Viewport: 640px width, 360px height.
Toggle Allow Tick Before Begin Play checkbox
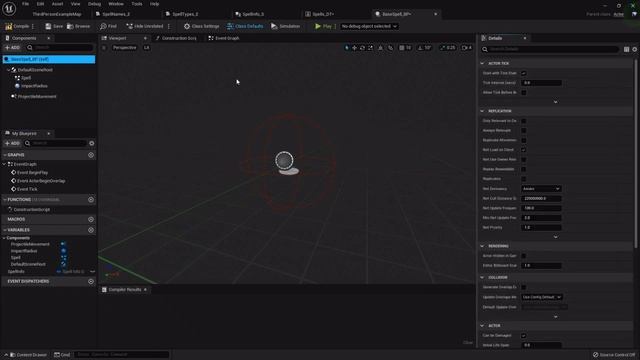click(x=524, y=93)
